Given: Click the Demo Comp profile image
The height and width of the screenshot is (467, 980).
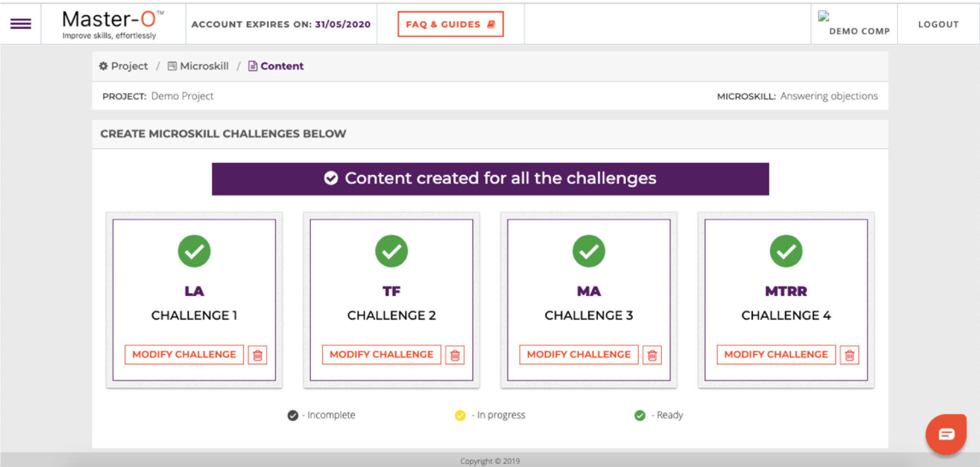Looking at the screenshot, I should pos(824,16).
